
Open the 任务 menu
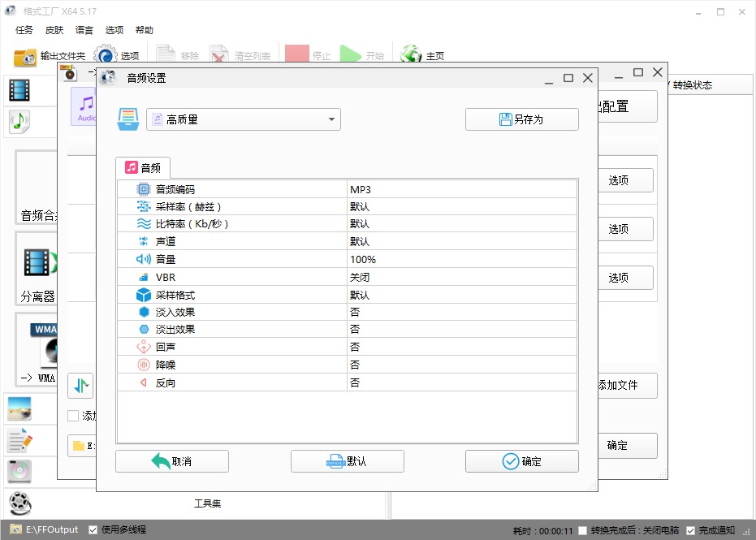pyautogui.click(x=24, y=30)
